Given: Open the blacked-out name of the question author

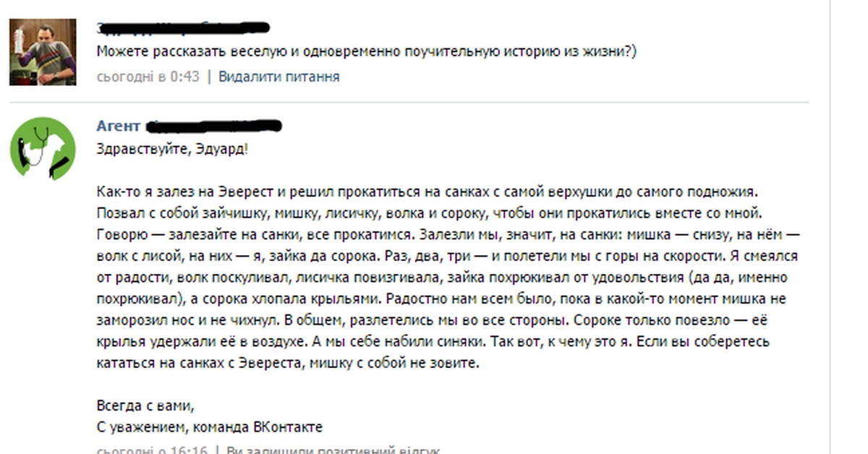Looking at the screenshot, I should click(183, 28).
